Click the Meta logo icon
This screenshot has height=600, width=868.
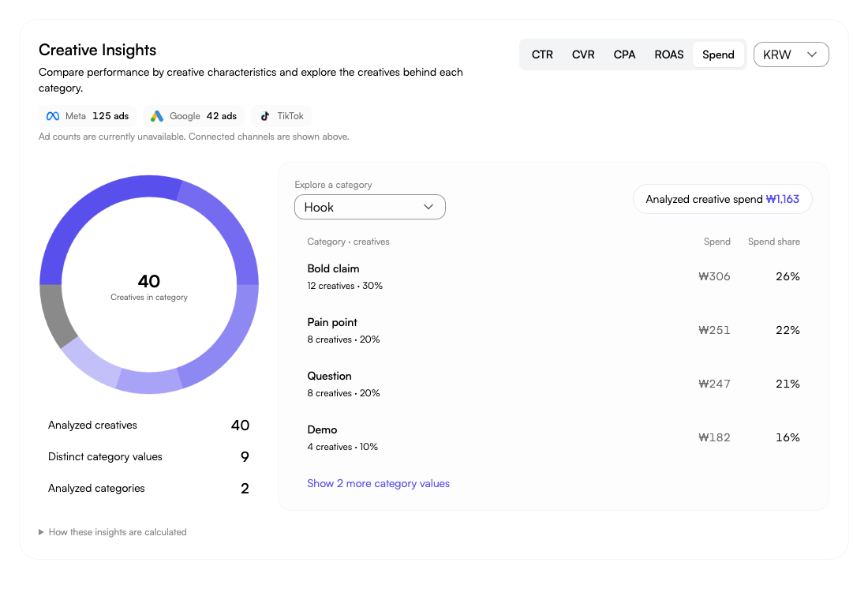point(53,116)
